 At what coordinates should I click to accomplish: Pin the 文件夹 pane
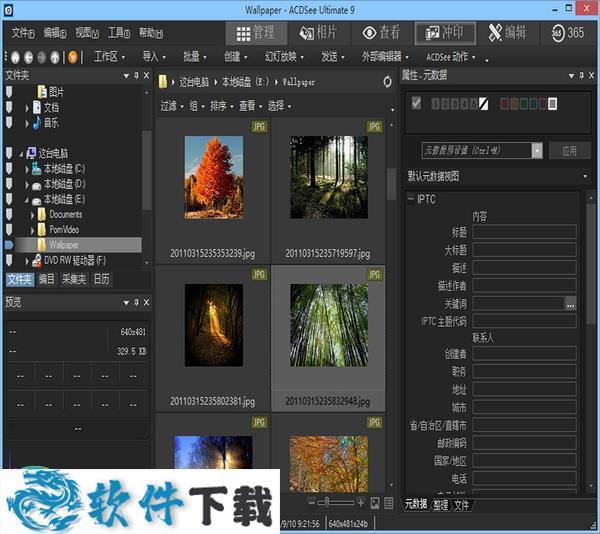pyautogui.click(x=136, y=75)
